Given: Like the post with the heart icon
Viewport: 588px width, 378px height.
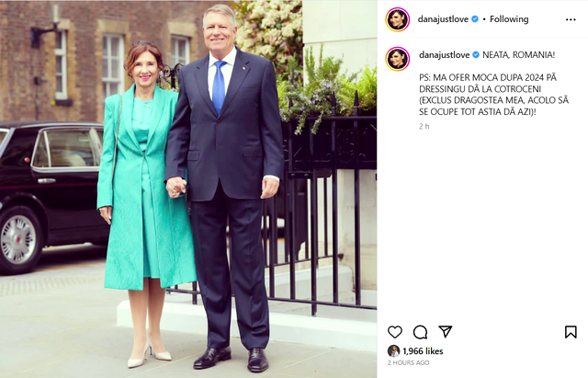Looking at the screenshot, I should 394,332.
